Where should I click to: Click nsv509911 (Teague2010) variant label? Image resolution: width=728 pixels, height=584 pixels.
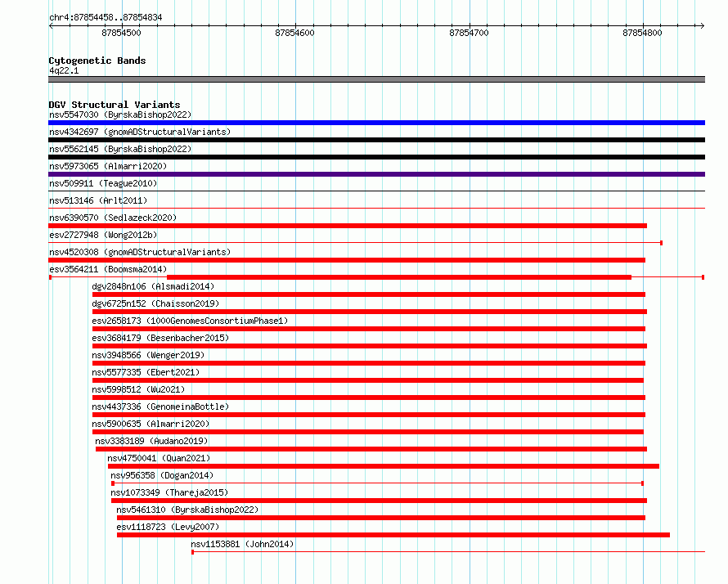coord(103,183)
